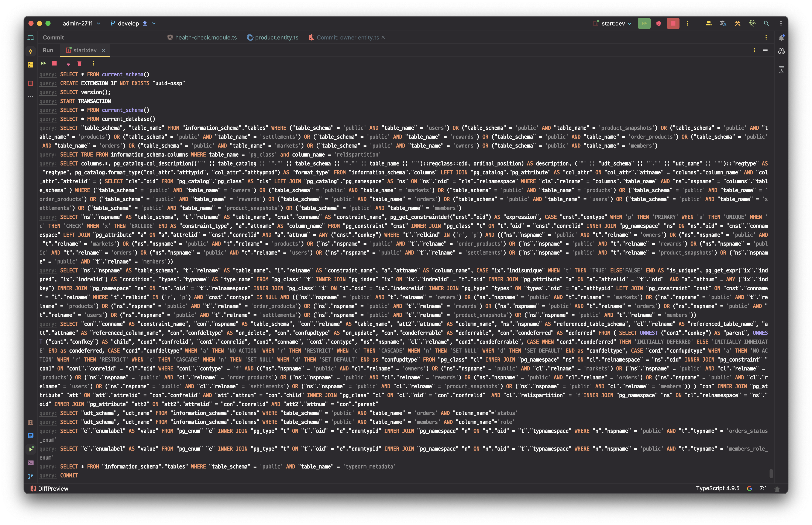The image size is (812, 525).
Task: Click the console vertical scrollbar thumb
Action: point(771,473)
